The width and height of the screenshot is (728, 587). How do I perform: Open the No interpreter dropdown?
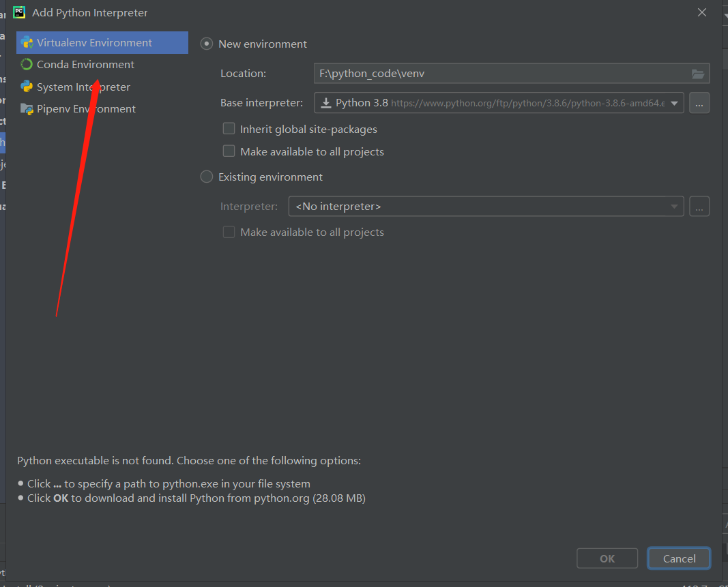click(x=486, y=207)
